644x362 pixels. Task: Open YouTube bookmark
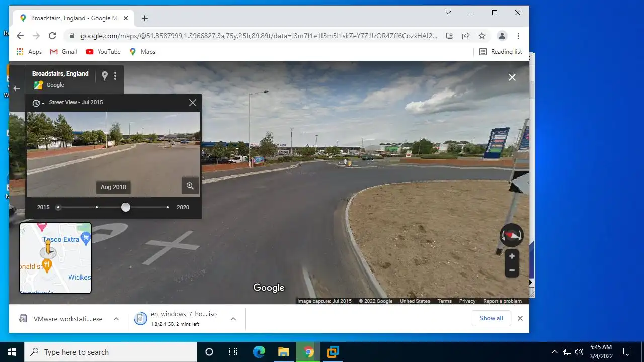tap(103, 52)
